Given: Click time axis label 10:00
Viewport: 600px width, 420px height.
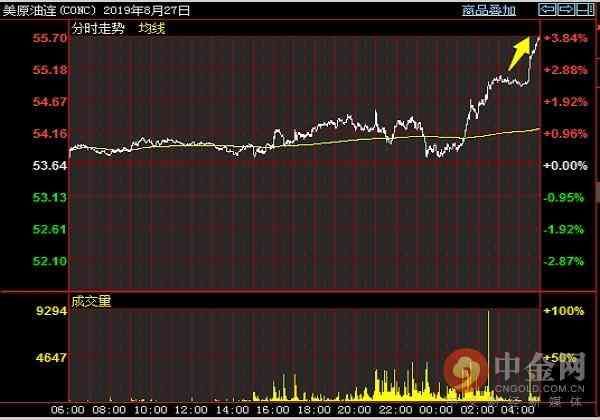Looking at the screenshot, I should coord(150,410).
